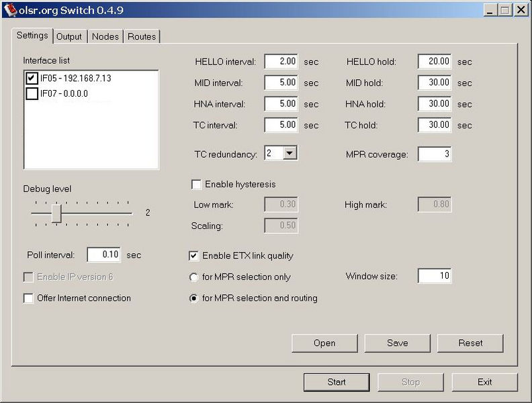The width and height of the screenshot is (532, 403).
Task: Click the HELLO hold input field
Action: pos(435,62)
